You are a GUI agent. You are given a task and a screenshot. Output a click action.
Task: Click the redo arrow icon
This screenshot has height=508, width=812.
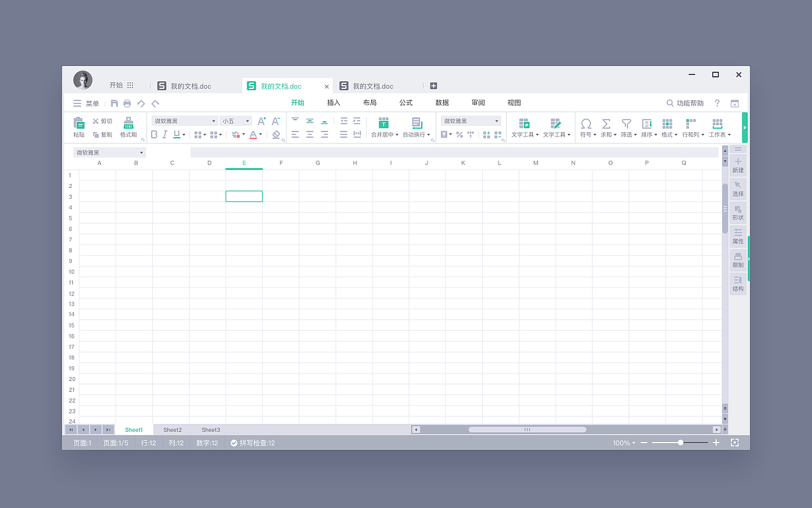155,103
